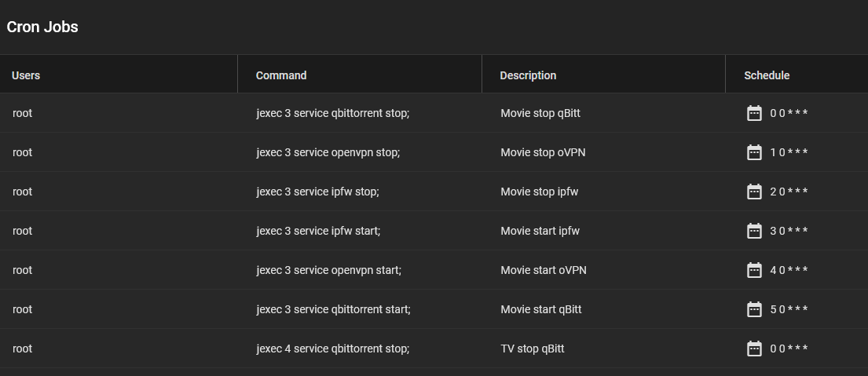Click the Description column header
Viewport: 868px width, 376px height.
[528, 75]
